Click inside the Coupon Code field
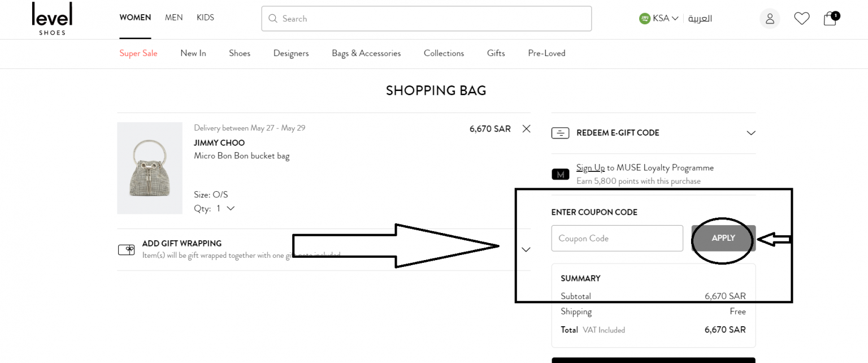This screenshot has height=363, width=868. [x=617, y=238]
